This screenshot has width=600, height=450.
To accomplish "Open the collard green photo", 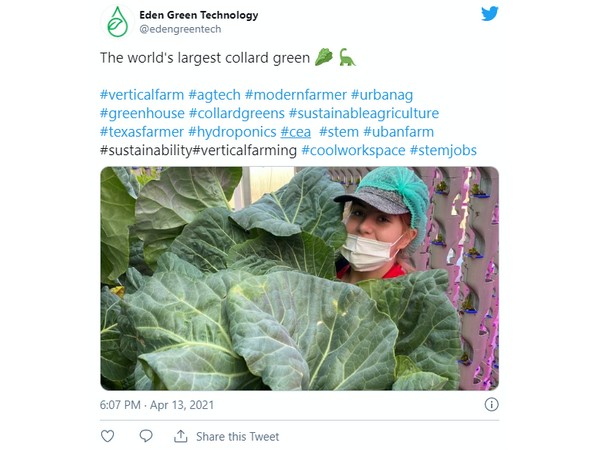I will coord(300,278).
